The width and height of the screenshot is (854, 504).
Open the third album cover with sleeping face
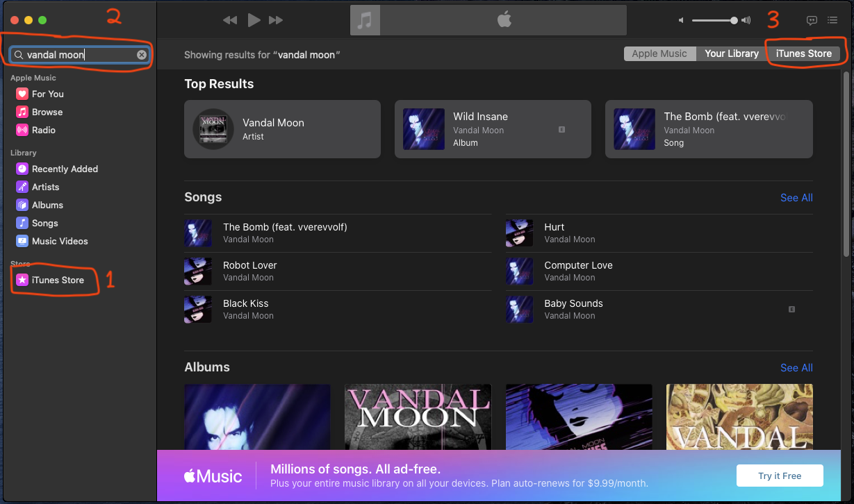point(579,417)
